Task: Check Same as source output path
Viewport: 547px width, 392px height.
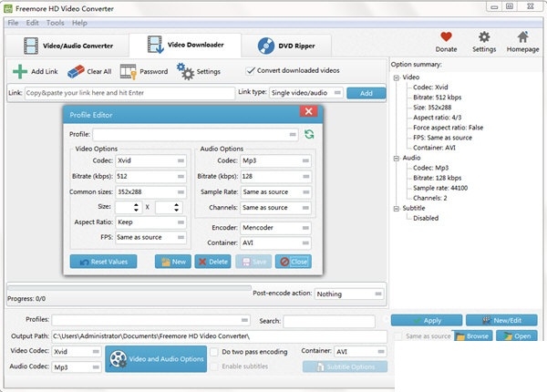Action: coord(397,336)
